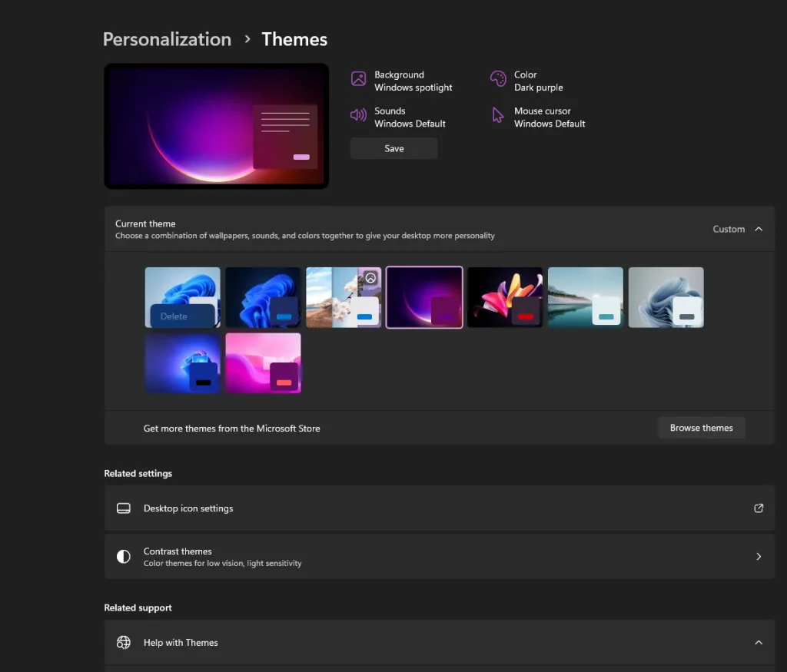787x672 pixels.
Task: Collapse the Help with Themes section
Action: 759,643
